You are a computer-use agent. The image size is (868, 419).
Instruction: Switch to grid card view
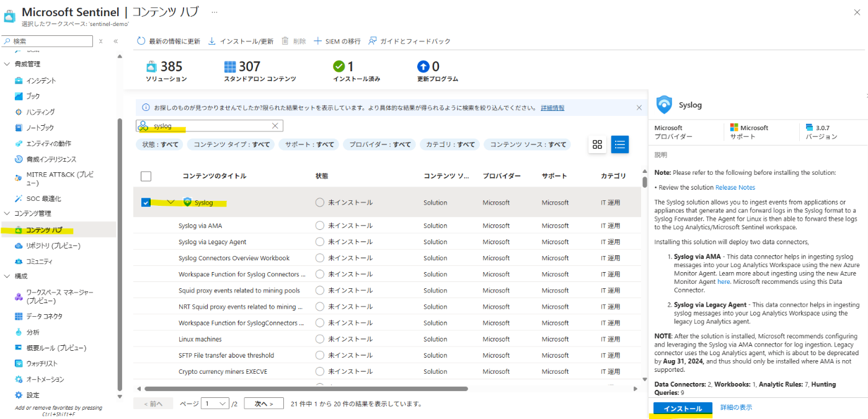598,144
